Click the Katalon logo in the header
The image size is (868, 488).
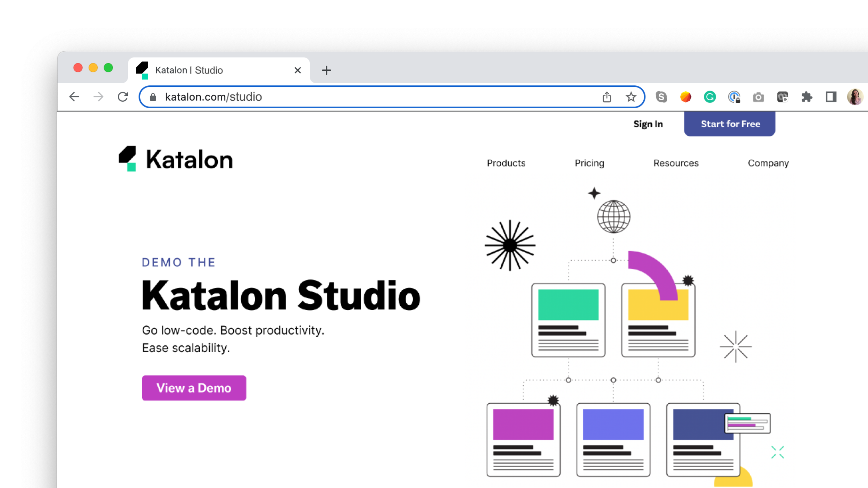176,159
